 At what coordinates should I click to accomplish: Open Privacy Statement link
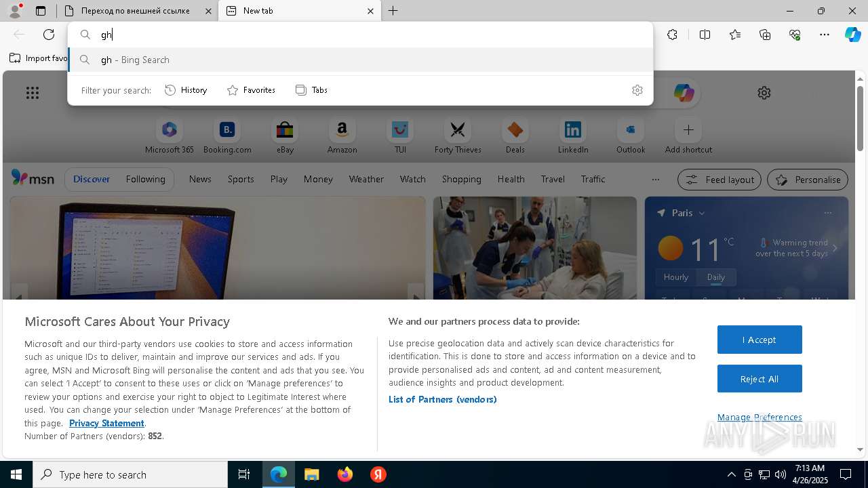106,423
